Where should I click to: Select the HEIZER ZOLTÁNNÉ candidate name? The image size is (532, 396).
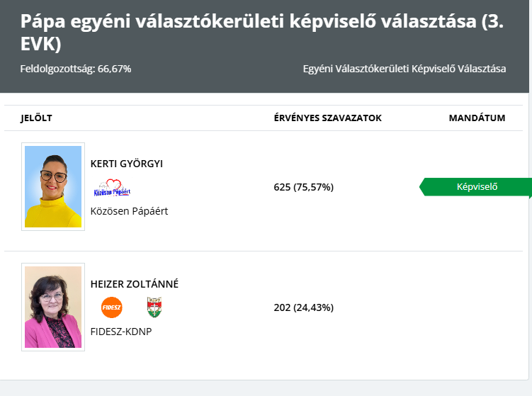135,284
